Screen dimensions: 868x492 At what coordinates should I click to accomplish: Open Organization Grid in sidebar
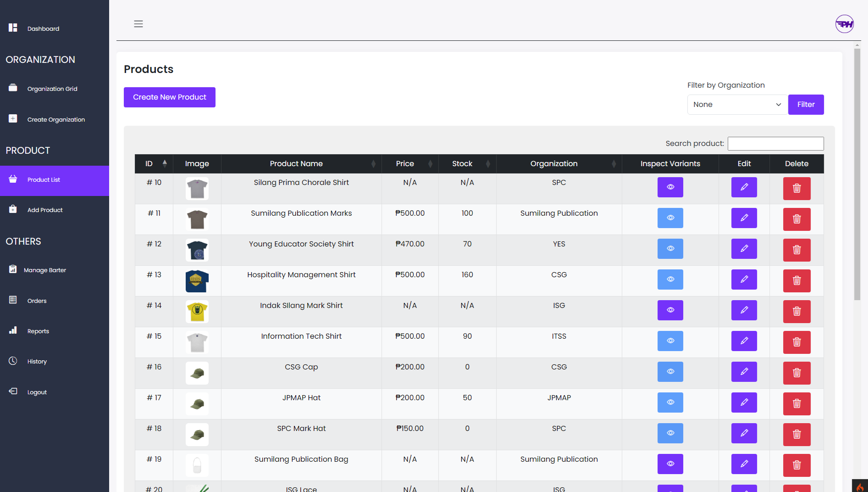52,89
